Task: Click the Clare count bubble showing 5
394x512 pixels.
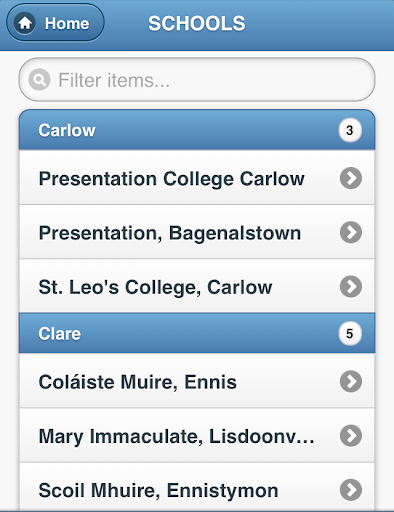Action: [350, 333]
